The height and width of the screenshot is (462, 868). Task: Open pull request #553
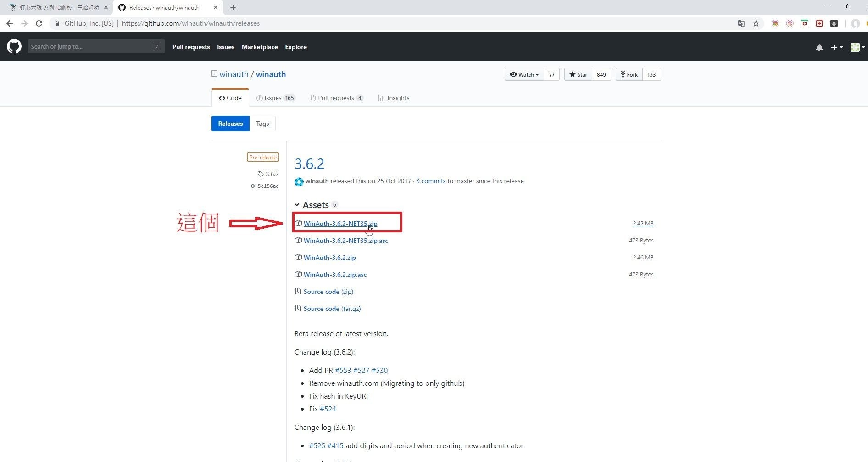(x=343, y=370)
